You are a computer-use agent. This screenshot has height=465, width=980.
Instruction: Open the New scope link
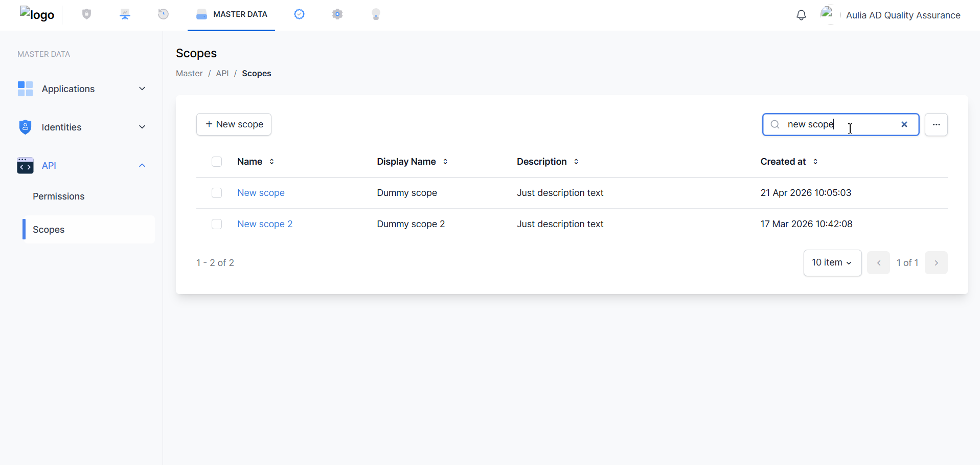click(261, 193)
